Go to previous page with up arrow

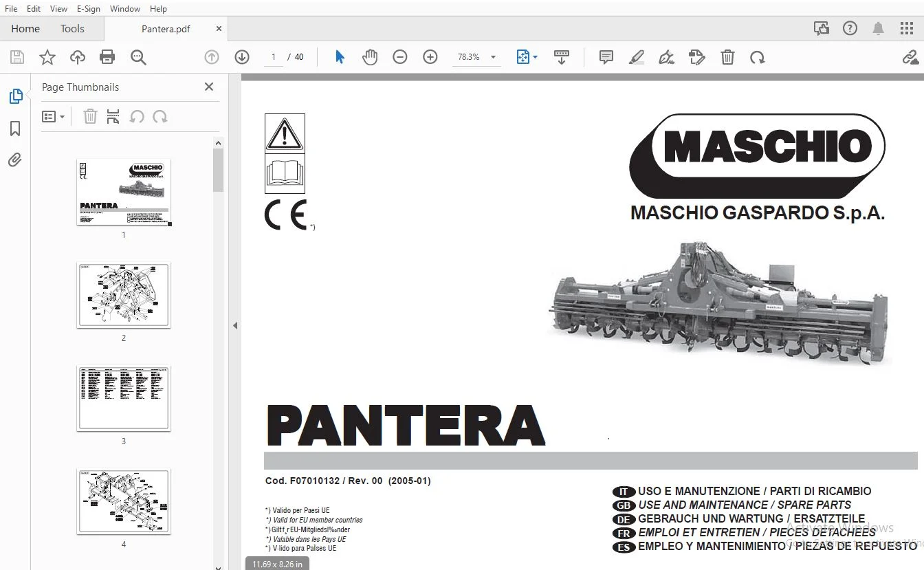point(212,57)
